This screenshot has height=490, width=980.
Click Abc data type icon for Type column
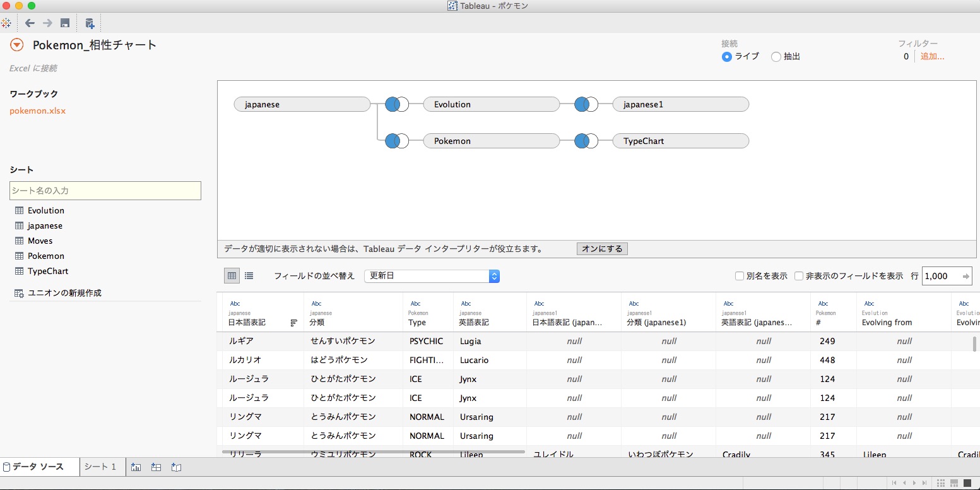point(415,304)
